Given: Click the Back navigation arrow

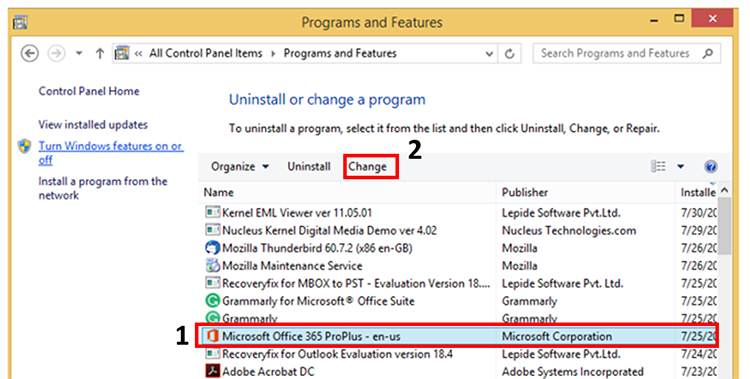Looking at the screenshot, I should [x=30, y=53].
